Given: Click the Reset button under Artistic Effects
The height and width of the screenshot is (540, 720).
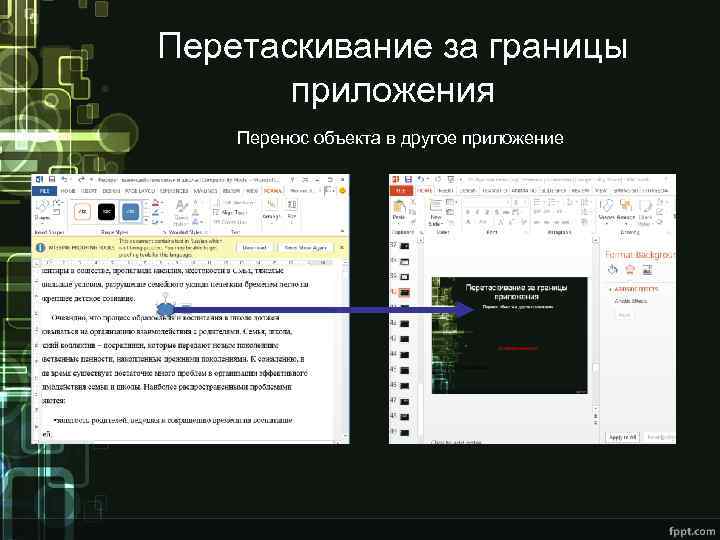Looking at the screenshot, I should click(x=624, y=315).
